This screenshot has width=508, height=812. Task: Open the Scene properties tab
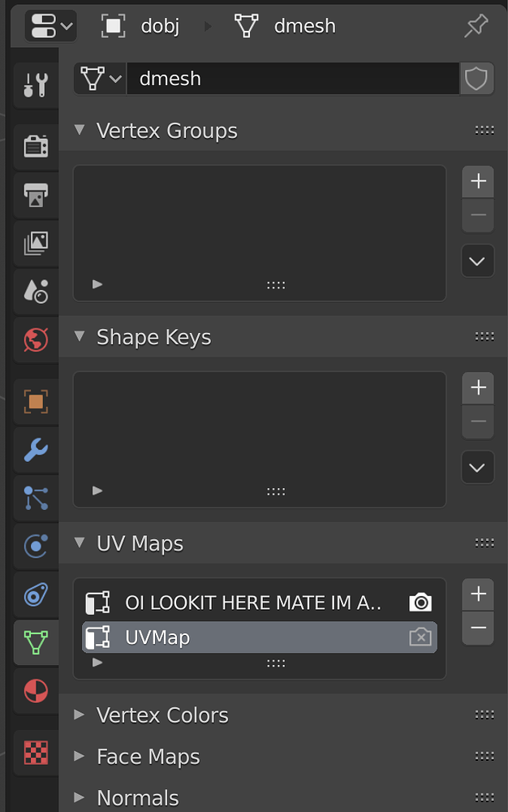coord(36,291)
